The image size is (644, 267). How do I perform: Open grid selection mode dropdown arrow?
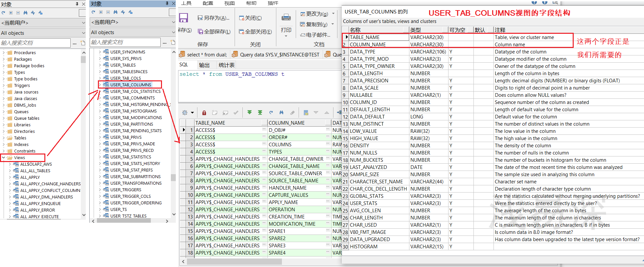(192, 113)
